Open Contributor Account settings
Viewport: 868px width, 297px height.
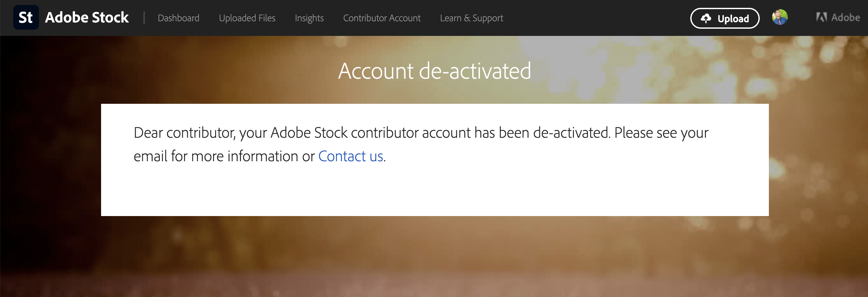(x=382, y=18)
